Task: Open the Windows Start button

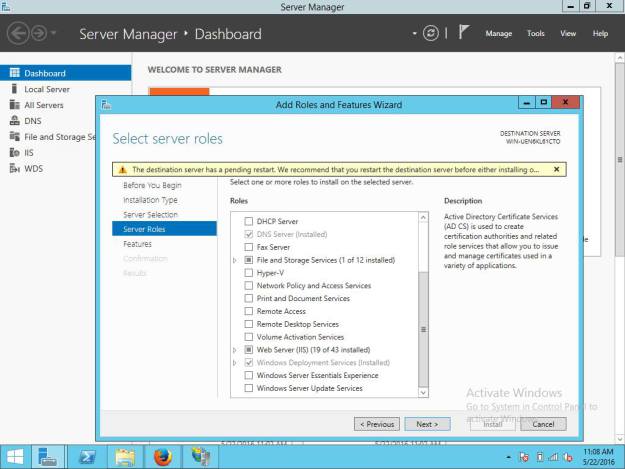Action: click(15, 457)
